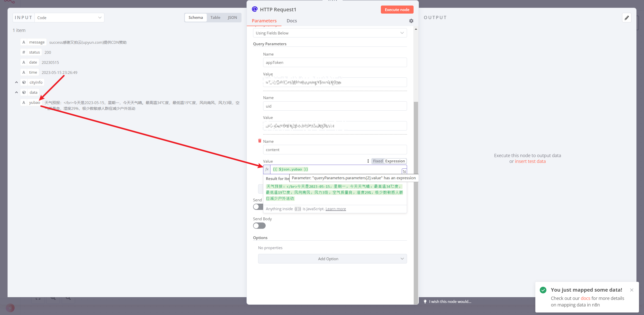The height and width of the screenshot is (315, 644).
Task: Toggle the Send Body switch
Action: point(259,226)
